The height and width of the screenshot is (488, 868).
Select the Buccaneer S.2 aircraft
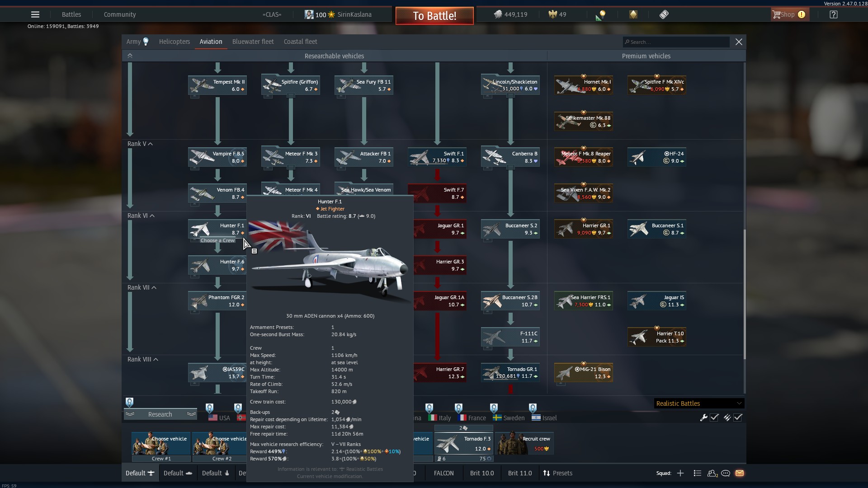[510, 229]
